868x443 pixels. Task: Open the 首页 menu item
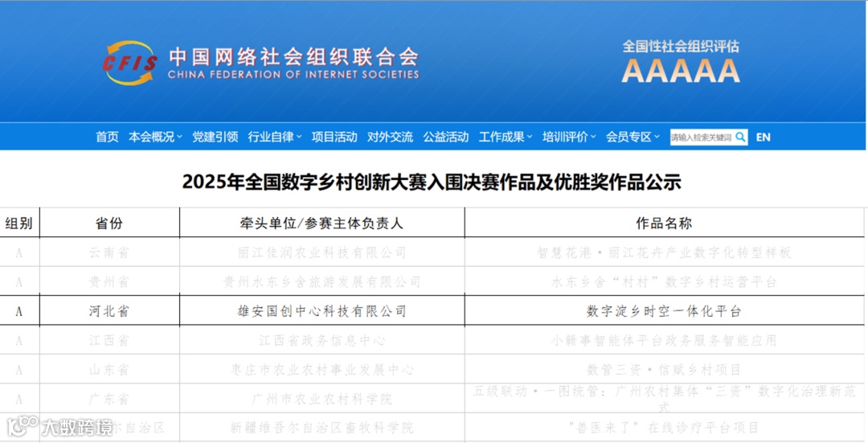tap(107, 137)
